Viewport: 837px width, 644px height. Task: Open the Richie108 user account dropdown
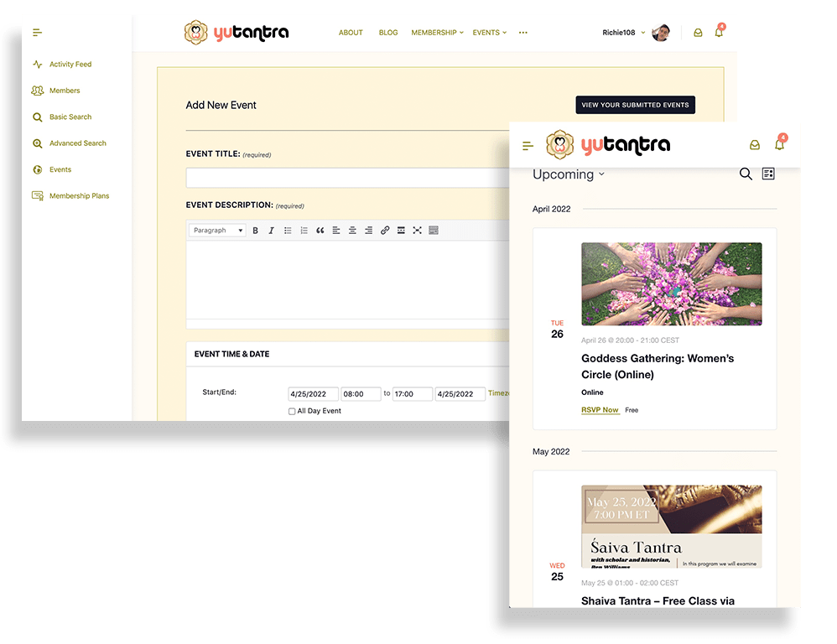tap(625, 33)
